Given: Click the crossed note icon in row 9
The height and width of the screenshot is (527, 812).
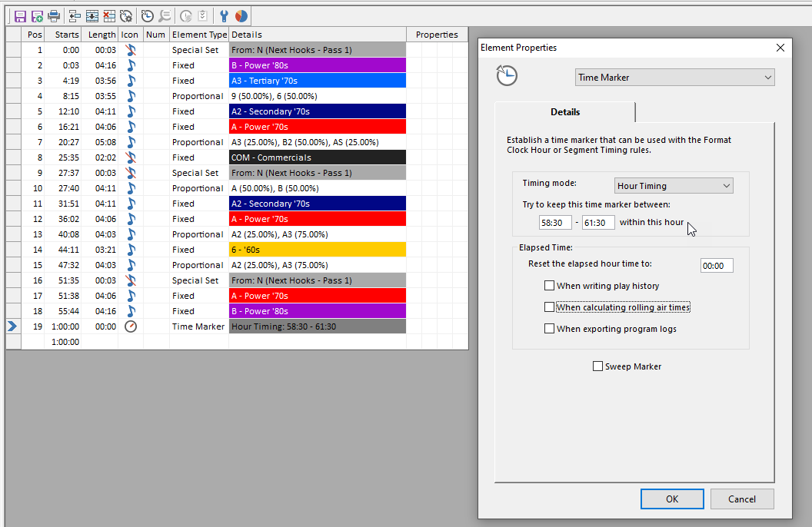Looking at the screenshot, I should pyautogui.click(x=131, y=173).
